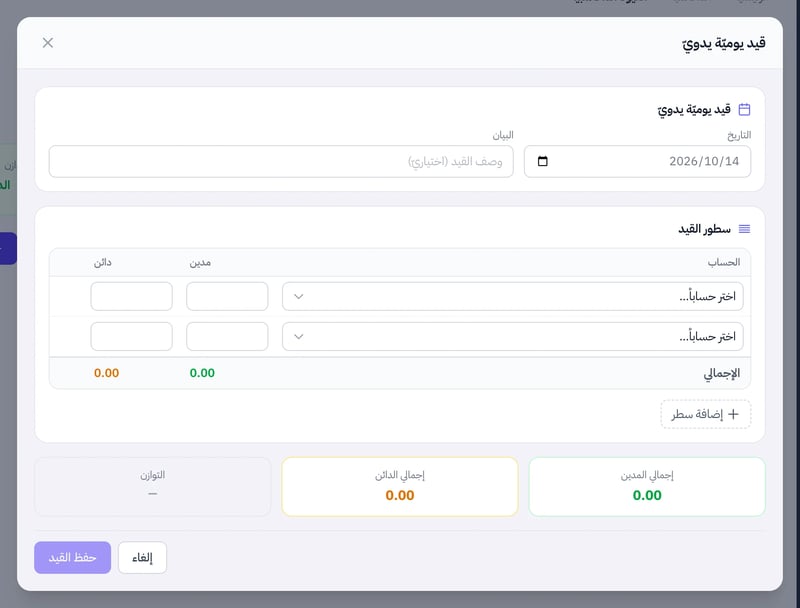Click the إلغاء cancel button
This screenshot has width=800, height=608.
(142, 558)
